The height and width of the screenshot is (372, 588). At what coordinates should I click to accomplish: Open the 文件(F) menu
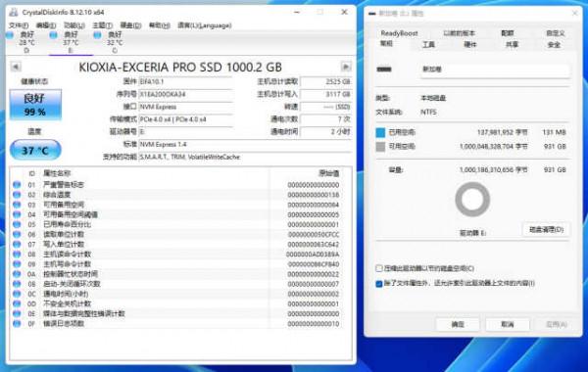[19, 25]
